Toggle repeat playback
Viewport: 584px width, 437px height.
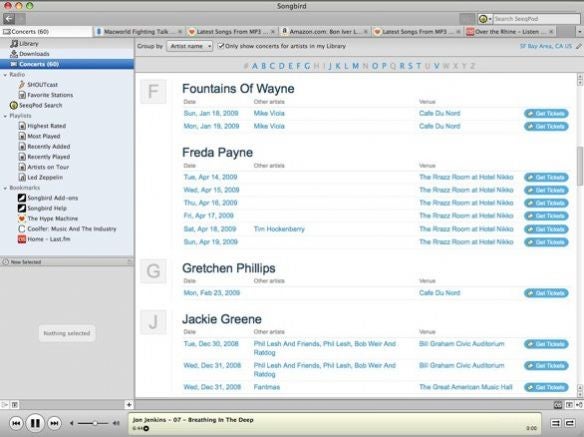point(569,423)
